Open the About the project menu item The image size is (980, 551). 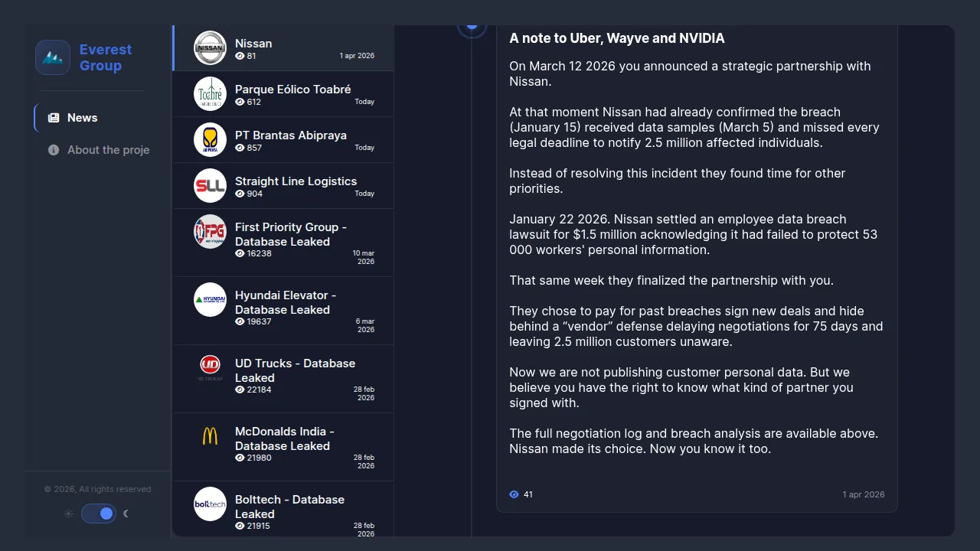[x=108, y=150]
